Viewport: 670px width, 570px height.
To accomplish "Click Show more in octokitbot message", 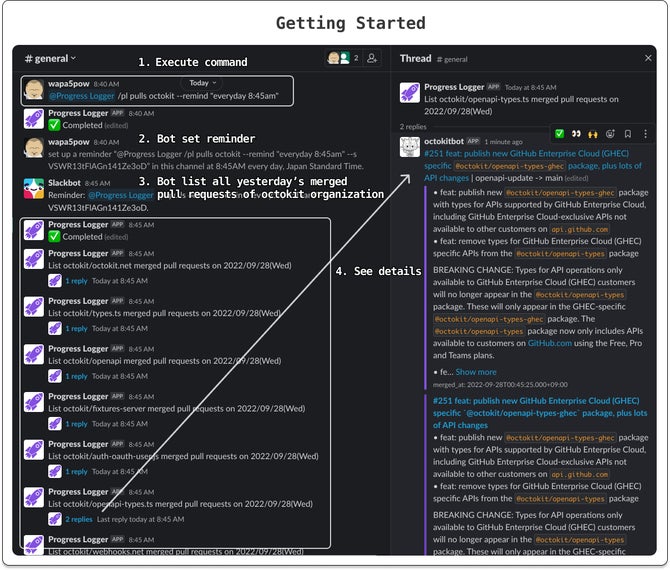I will tap(476, 372).
